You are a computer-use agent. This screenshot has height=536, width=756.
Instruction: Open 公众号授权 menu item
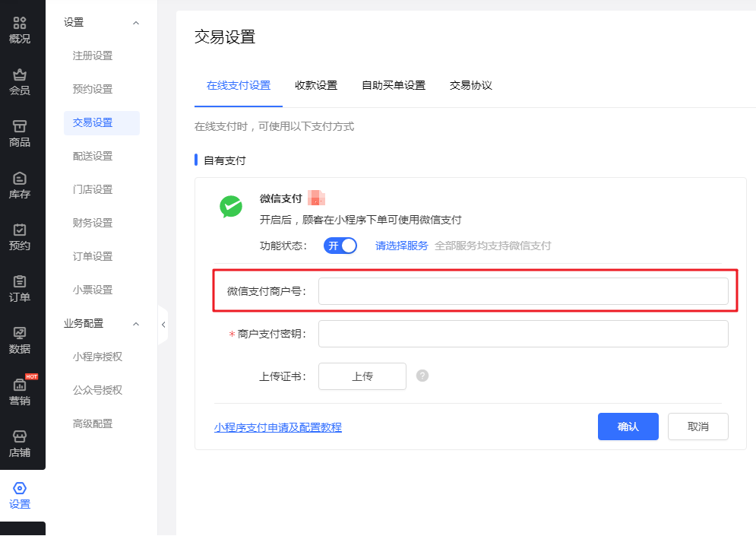click(x=97, y=390)
